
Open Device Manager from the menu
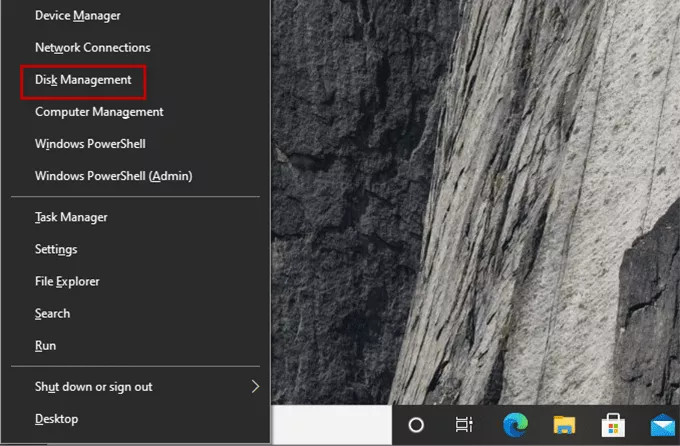(78, 15)
